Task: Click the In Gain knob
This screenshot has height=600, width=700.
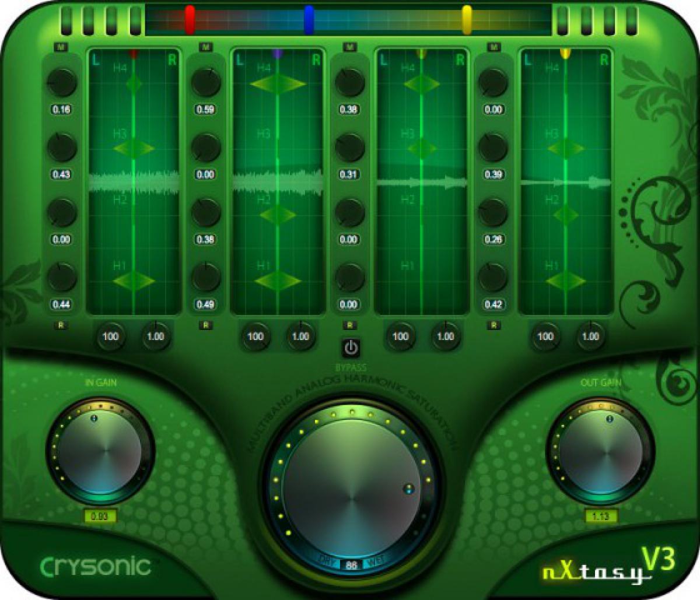Action: (100, 451)
